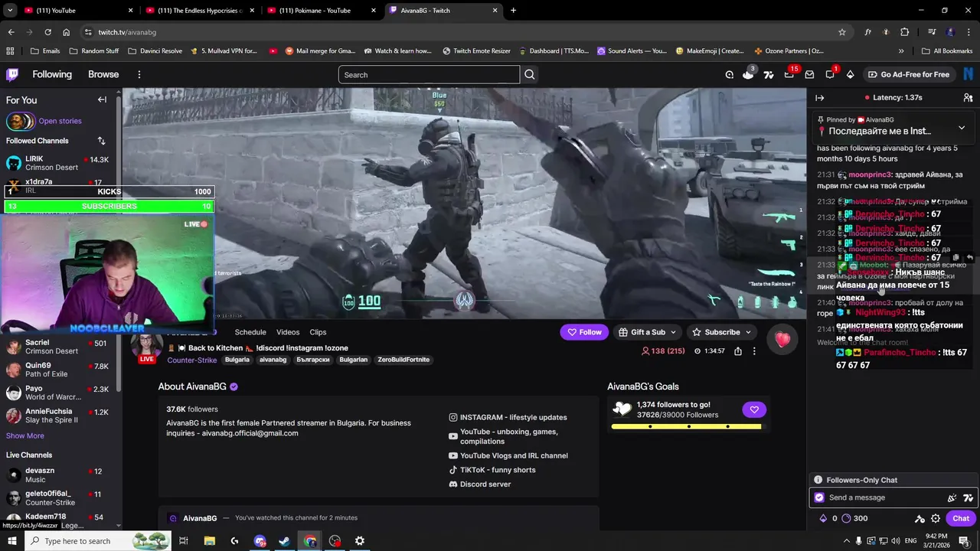Click the chat identity badge icon
Screen dimensions: 980x551
[819, 497]
